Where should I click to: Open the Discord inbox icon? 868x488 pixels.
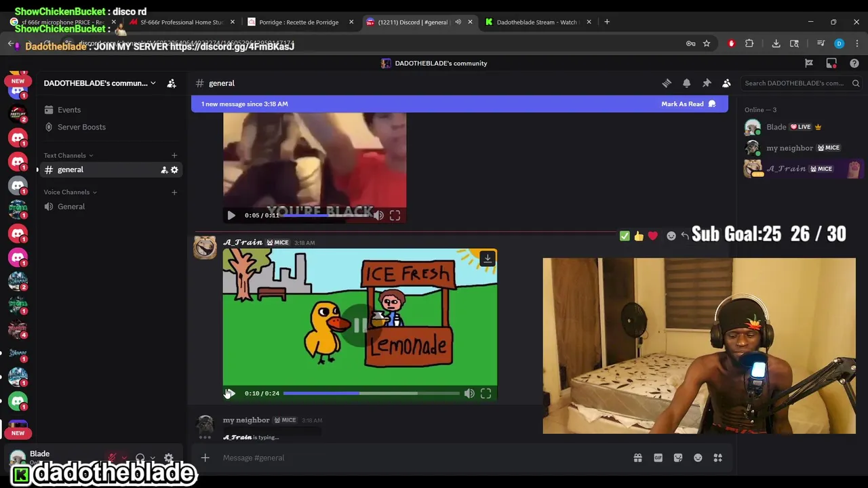coord(831,63)
